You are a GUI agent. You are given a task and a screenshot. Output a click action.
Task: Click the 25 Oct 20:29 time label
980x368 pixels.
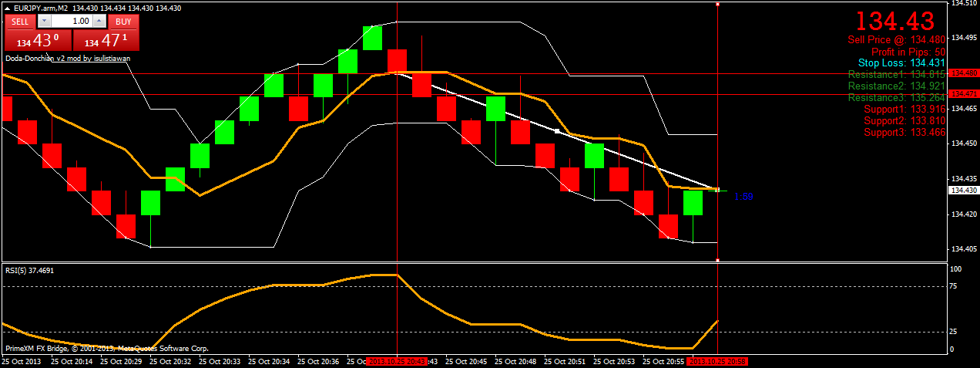click(x=121, y=361)
